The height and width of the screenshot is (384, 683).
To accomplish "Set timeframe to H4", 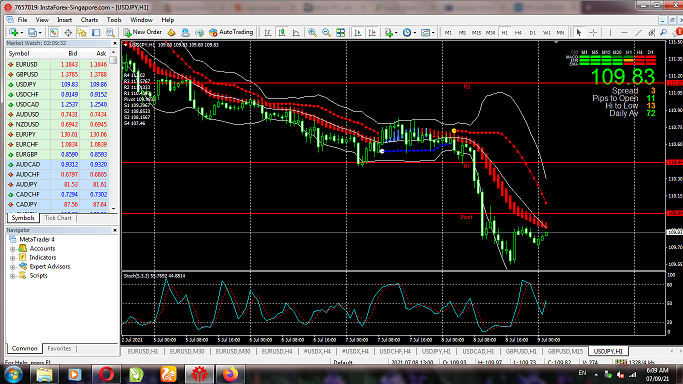I will pyautogui.click(x=518, y=33).
